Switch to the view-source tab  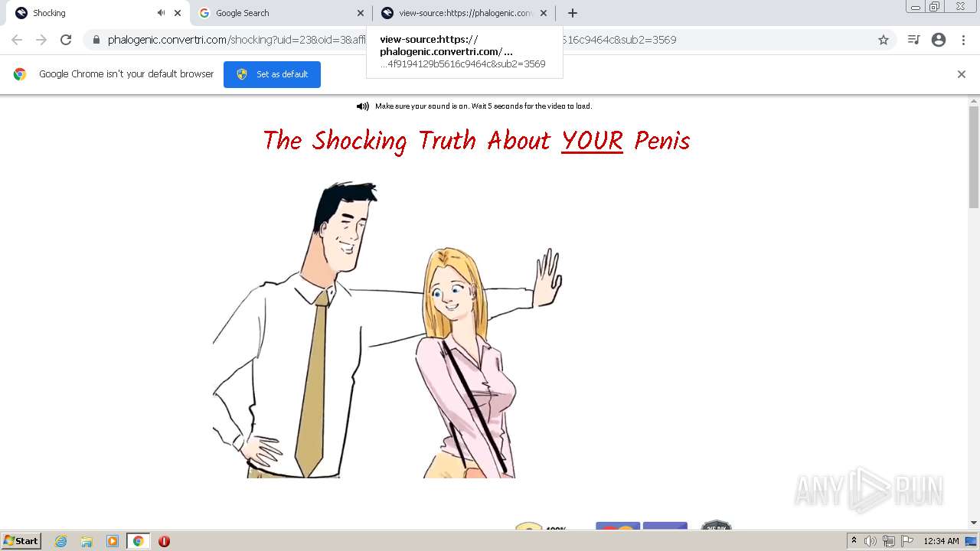(465, 13)
